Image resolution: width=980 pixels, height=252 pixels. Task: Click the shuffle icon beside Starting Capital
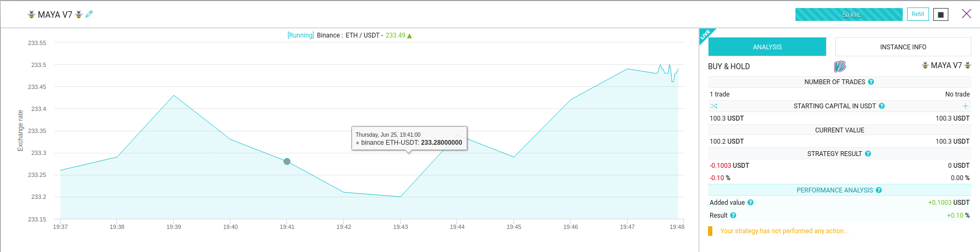pyautogui.click(x=714, y=106)
